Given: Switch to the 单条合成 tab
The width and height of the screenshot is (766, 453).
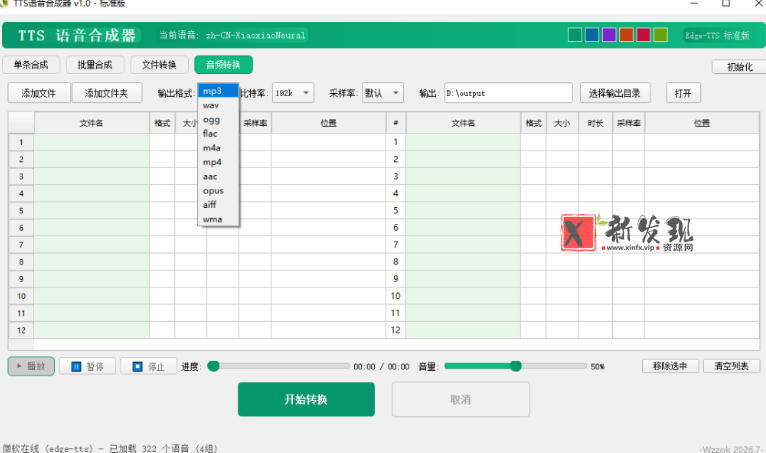Looking at the screenshot, I should click(31, 65).
